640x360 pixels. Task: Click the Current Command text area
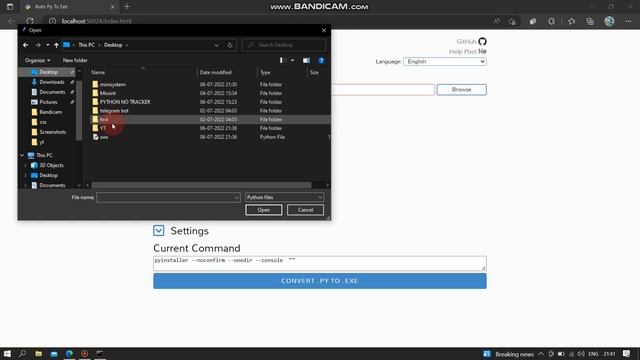(320, 263)
